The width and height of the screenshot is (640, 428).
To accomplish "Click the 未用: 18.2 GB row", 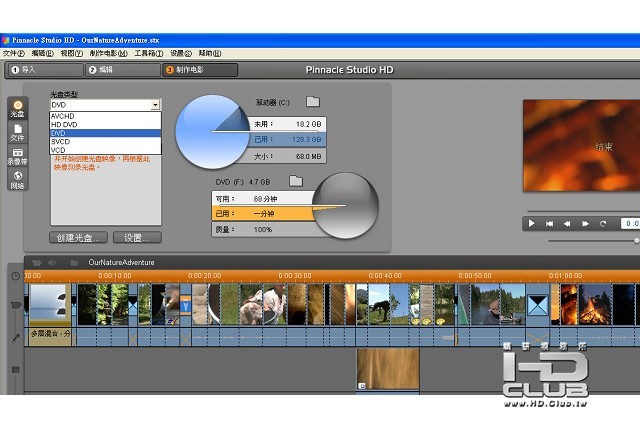I will [287, 124].
